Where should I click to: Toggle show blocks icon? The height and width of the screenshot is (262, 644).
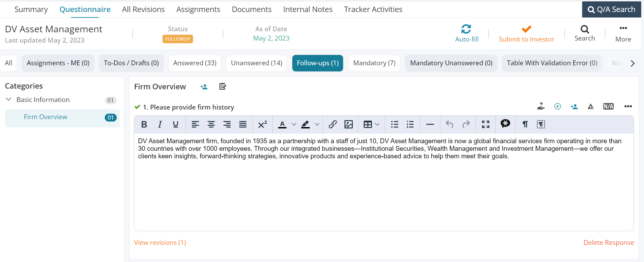[541, 124]
